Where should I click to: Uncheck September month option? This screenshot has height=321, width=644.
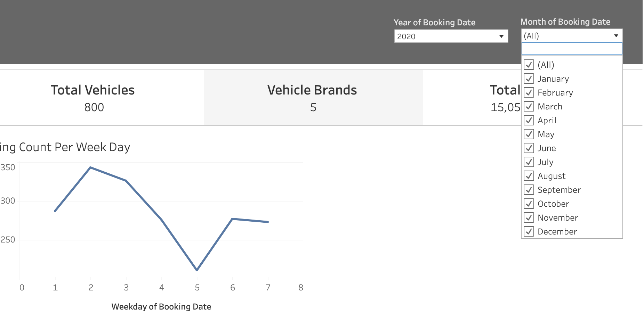(x=529, y=190)
